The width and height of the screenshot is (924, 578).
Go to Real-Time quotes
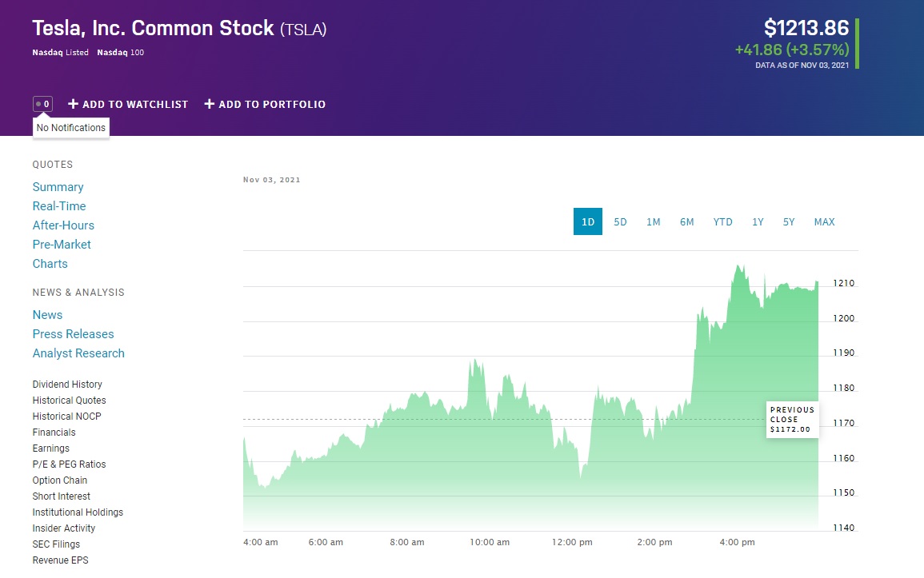(59, 206)
